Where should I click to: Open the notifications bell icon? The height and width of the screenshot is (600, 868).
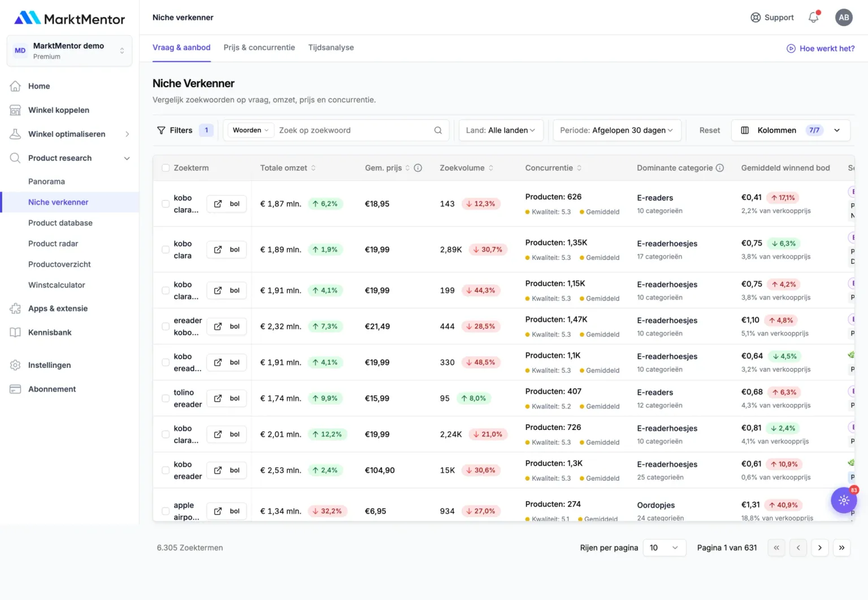(814, 18)
